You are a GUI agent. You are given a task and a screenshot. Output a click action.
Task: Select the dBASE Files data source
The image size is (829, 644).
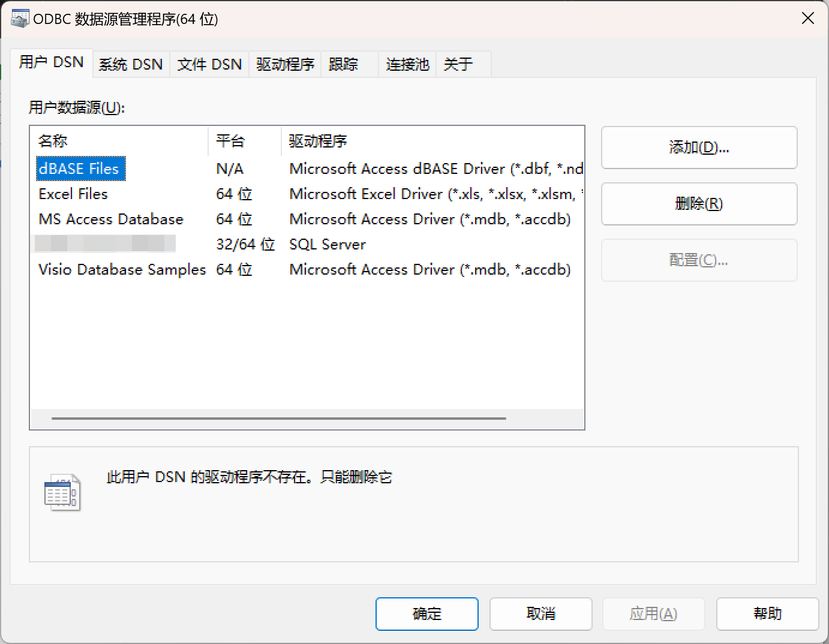[x=80, y=168]
